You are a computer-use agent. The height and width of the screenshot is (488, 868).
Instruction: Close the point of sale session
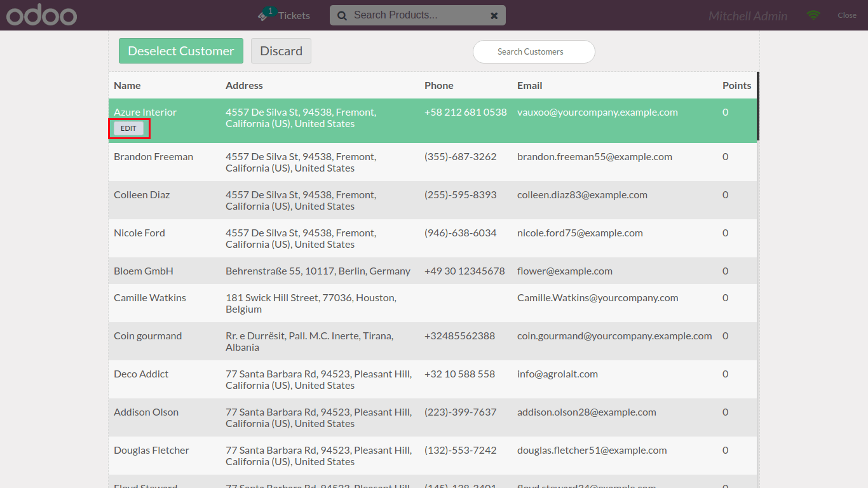[847, 15]
